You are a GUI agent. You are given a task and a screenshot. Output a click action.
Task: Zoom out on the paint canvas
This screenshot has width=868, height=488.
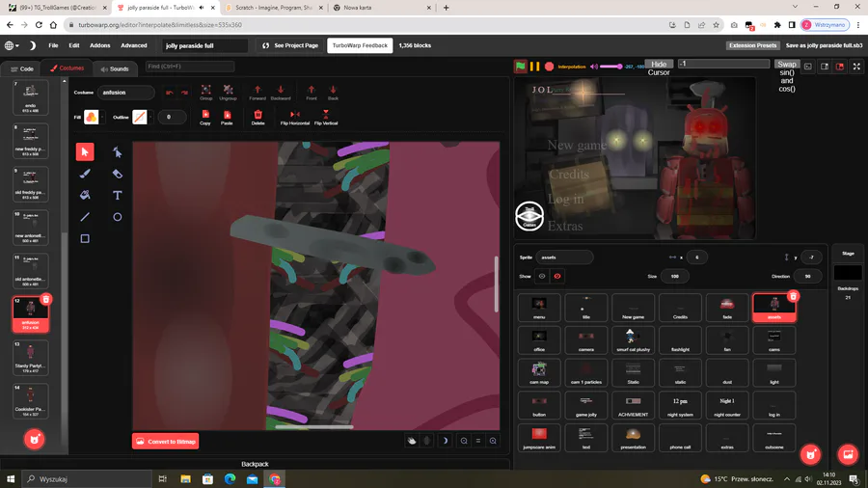click(x=464, y=441)
